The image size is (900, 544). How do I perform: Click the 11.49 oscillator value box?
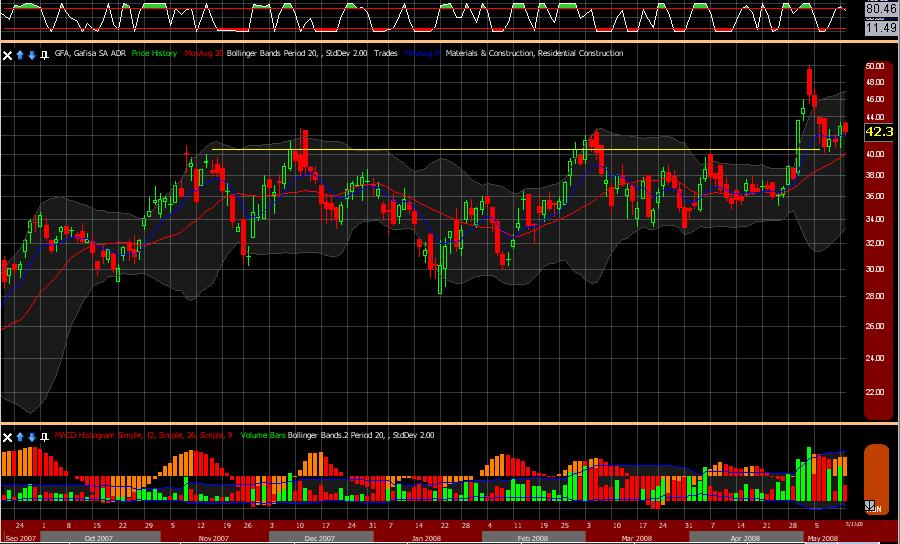coord(880,27)
